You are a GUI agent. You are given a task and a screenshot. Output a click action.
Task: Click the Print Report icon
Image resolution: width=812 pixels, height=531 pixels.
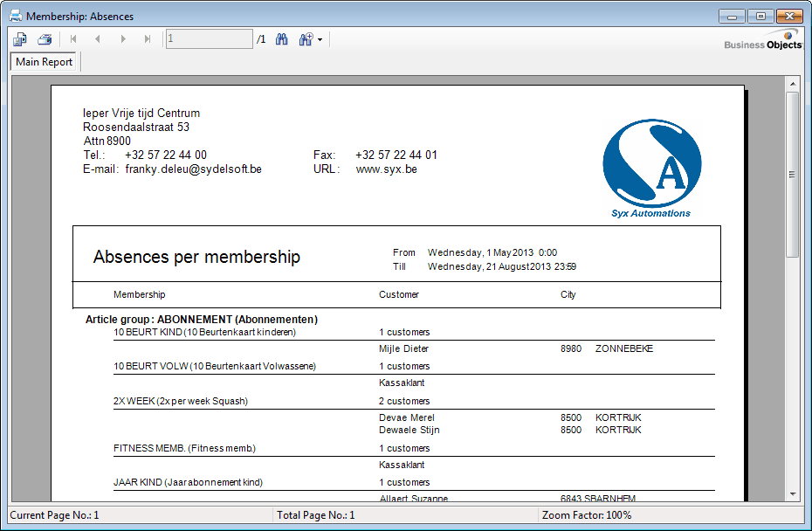(x=45, y=39)
